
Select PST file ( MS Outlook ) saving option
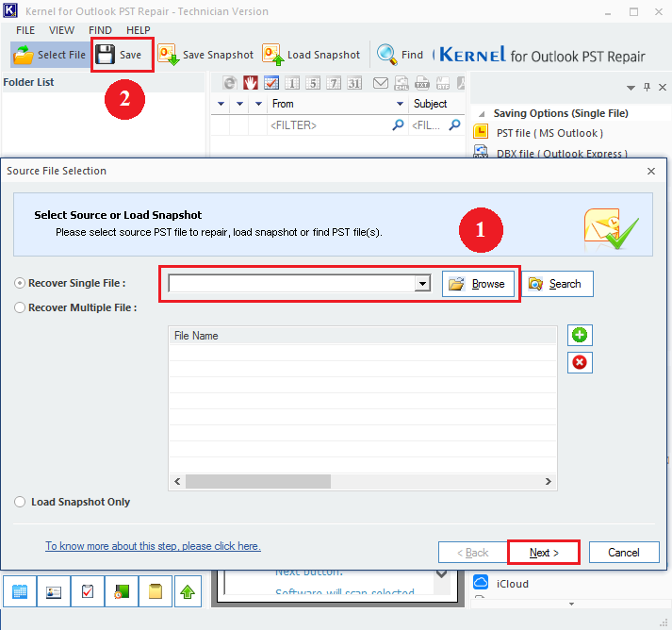point(549,133)
